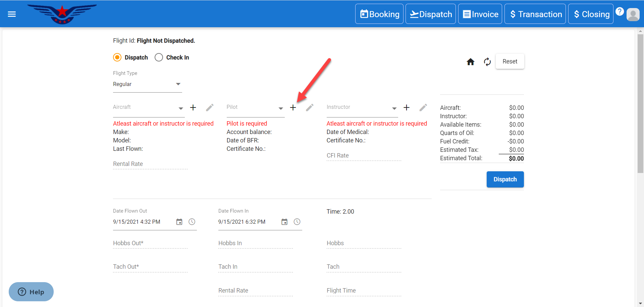Open the Booking tab in header
Viewport: 644px width, 307px height.
click(x=379, y=14)
